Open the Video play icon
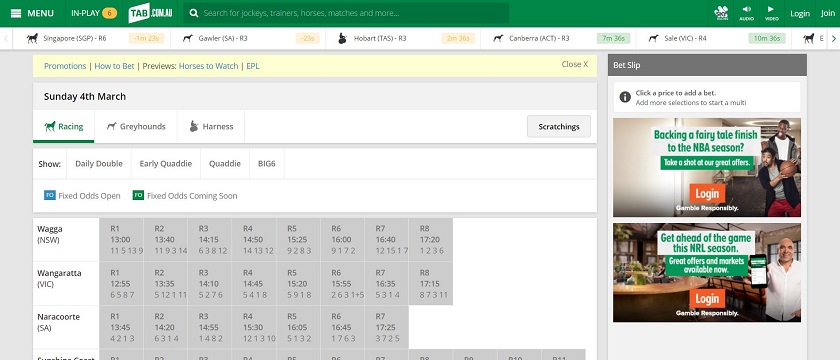 click(x=771, y=13)
